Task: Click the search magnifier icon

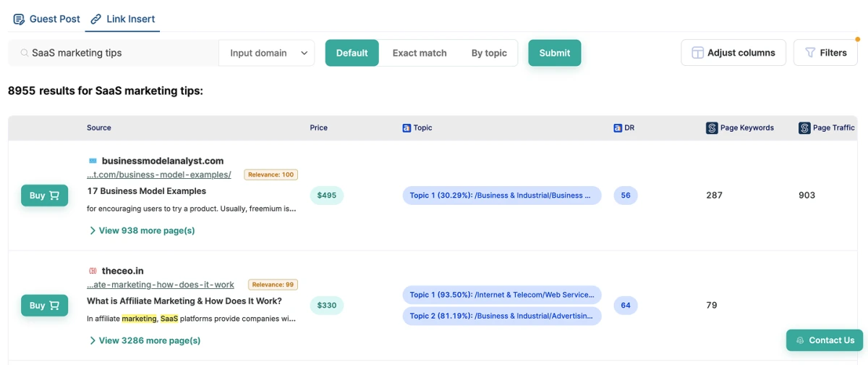Action: click(25, 53)
